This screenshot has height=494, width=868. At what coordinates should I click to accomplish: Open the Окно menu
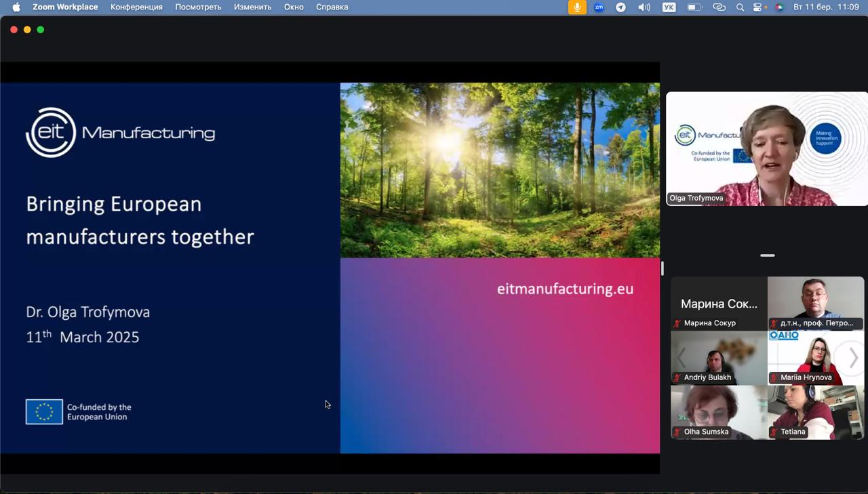pyautogui.click(x=294, y=7)
